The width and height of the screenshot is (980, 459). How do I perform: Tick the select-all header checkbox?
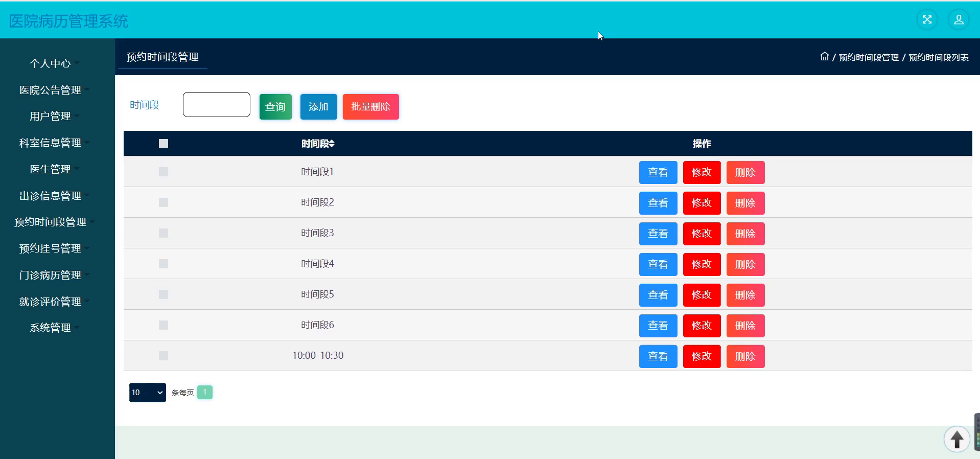[164, 144]
